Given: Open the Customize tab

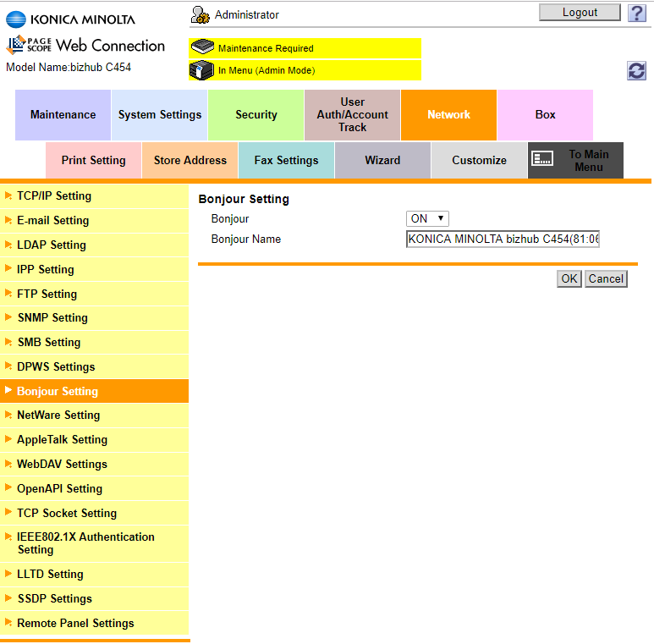Looking at the screenshot, I should [x=479, y=160].
